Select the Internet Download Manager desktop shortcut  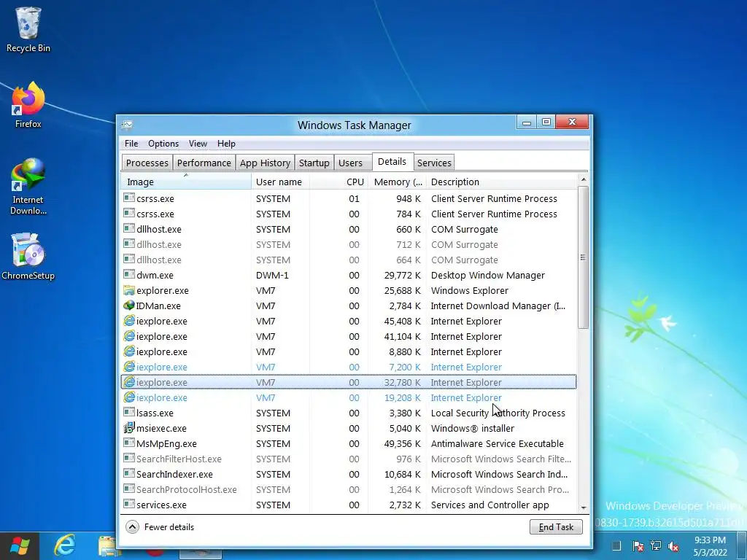(28, 187)
